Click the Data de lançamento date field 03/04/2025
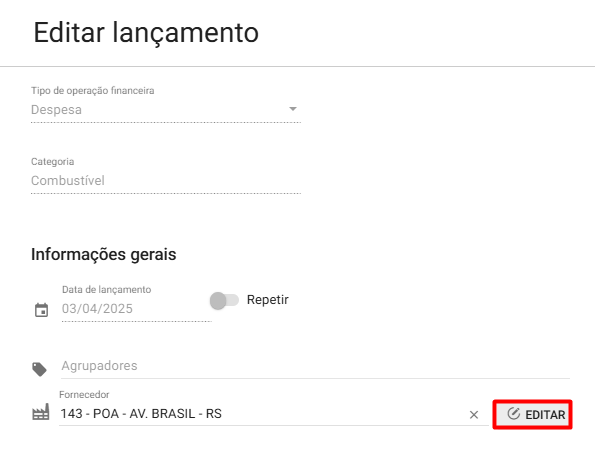This screenshot has width=595, height=458. (x=137, y=309)
